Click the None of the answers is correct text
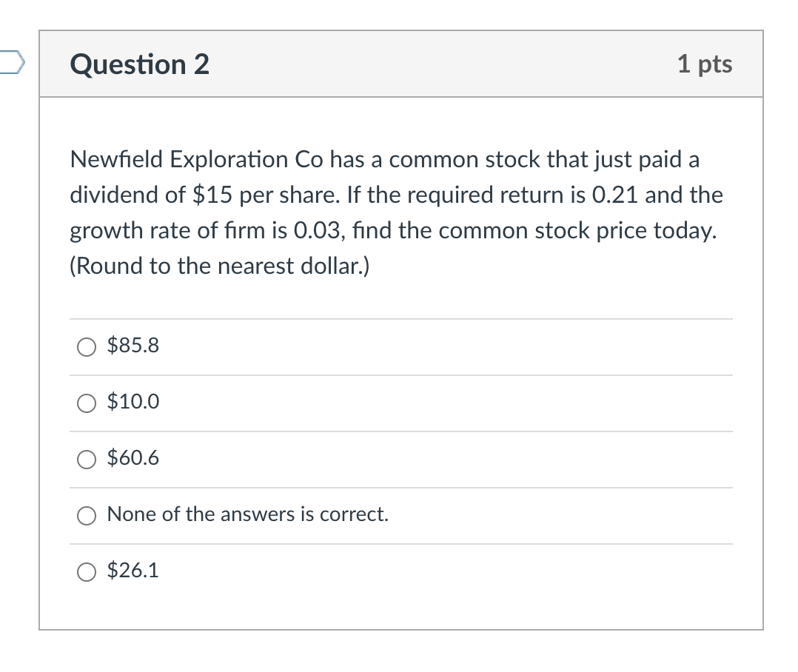The width and height of the screenshot is (798, 672). coord(247,514)
